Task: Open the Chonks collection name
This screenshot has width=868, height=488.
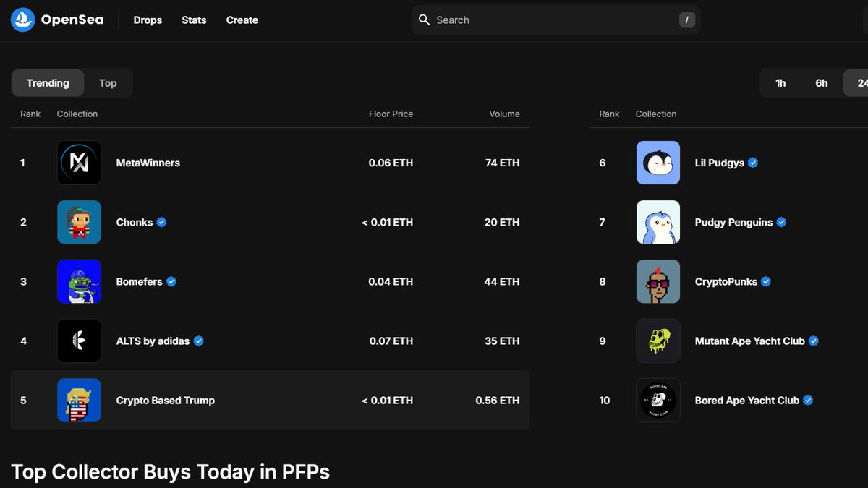Action: 135,222
